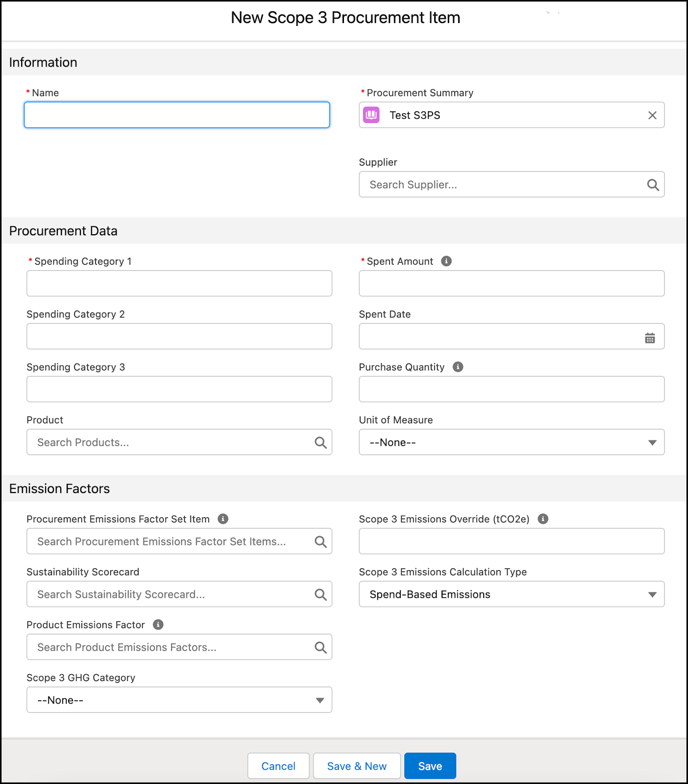688x784 pixels.
Task: Focus the Name text field
Action: click(177, 115)
